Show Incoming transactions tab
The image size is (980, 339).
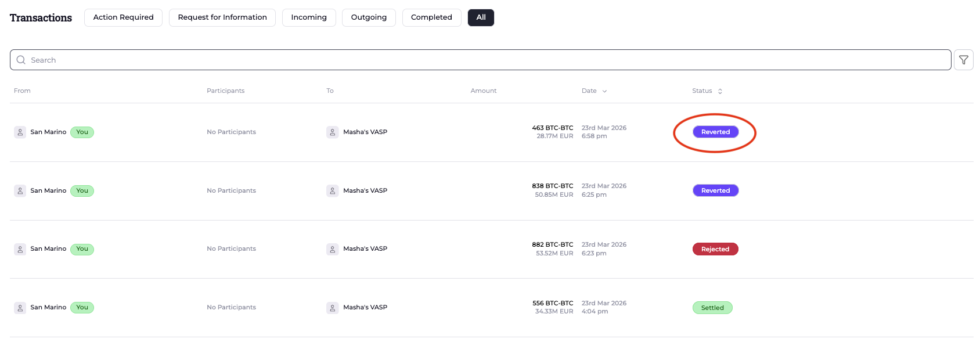(x=309, y=17)
